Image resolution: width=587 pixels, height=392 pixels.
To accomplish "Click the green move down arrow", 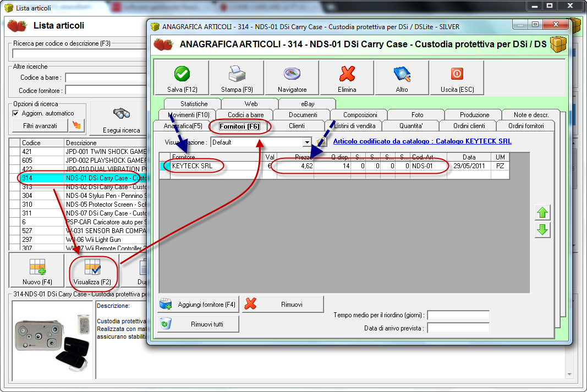I will 542,230.
